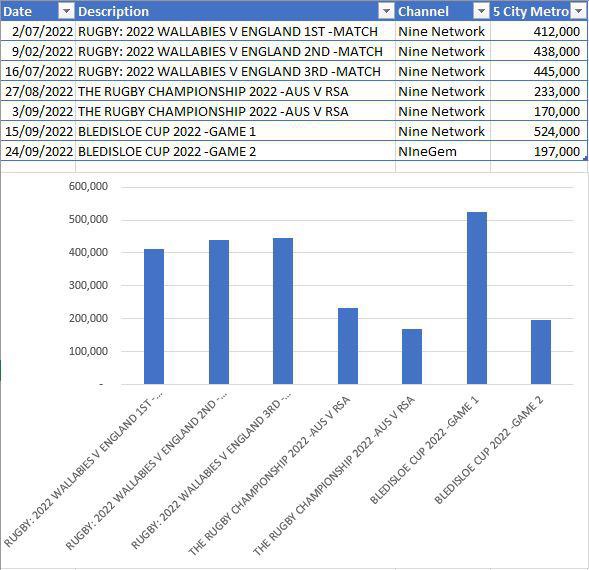The height and width of the screenshot is (570, 589).
Task: Click the England 3RD match chart bar
Action: (283, 311)
